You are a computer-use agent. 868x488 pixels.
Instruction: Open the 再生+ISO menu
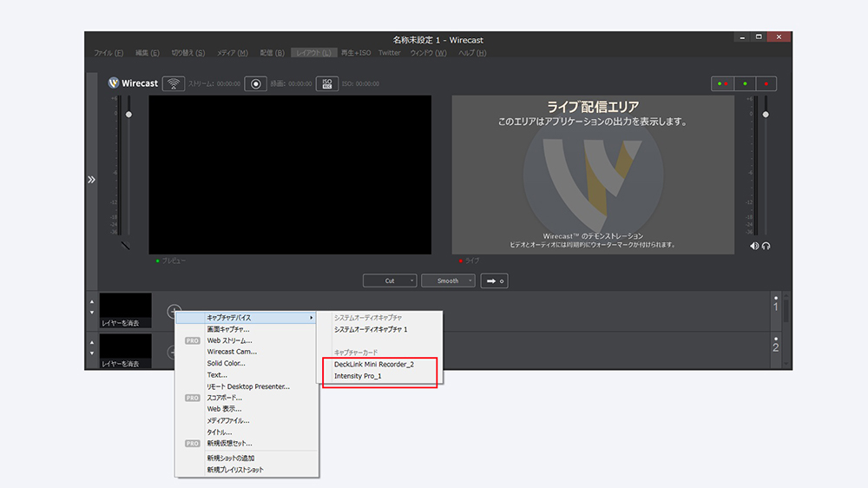point(356,53)
